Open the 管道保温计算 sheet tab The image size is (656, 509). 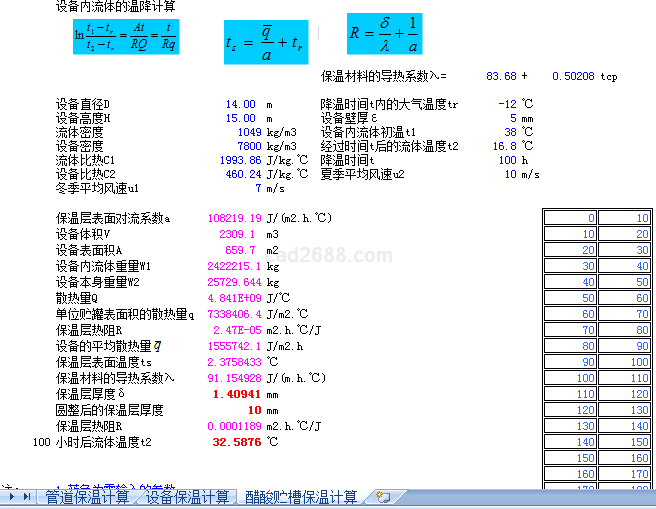pyautogui.click(x=87, y=497)
